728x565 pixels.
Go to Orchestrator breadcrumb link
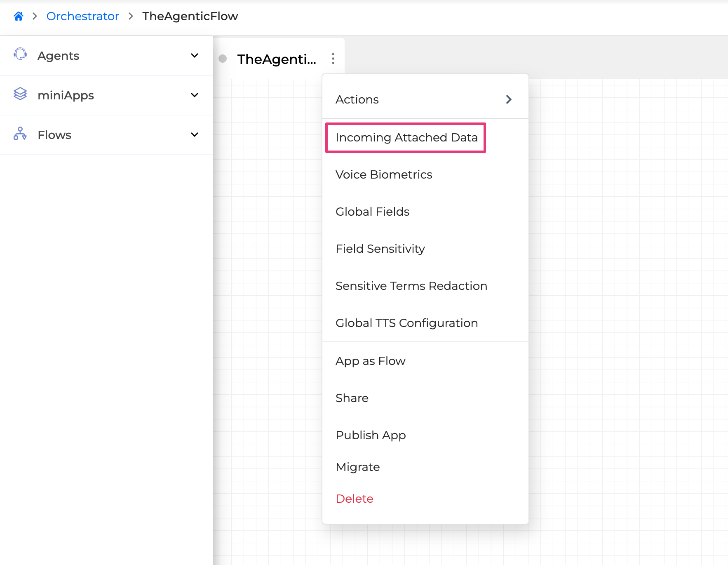pos(82,16)
